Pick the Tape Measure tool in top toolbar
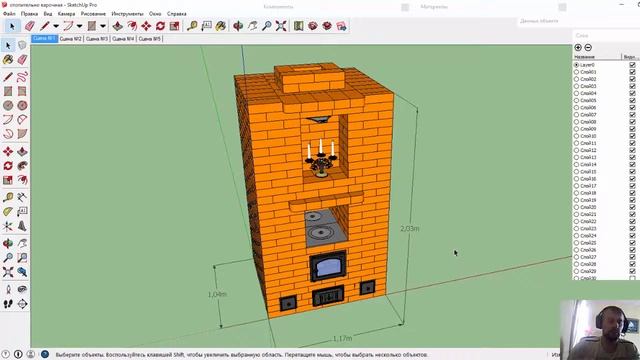The height and width of the screenshot is (360, 640). pos(192,26)
